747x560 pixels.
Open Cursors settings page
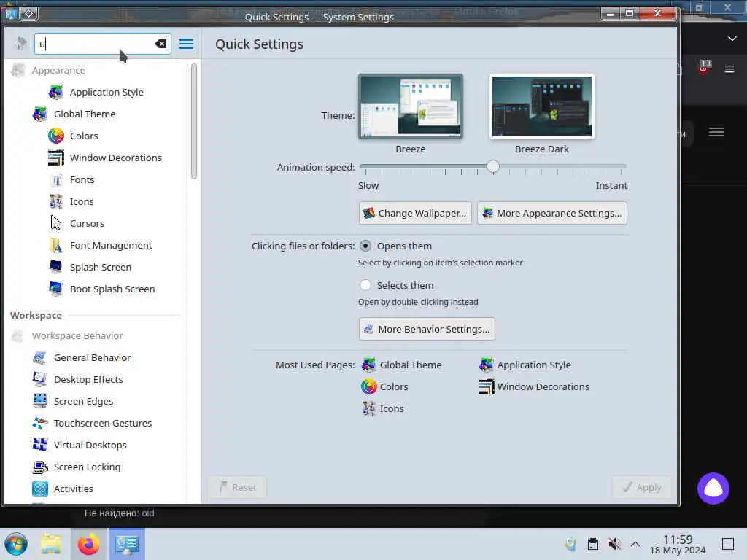coord(96,223)
